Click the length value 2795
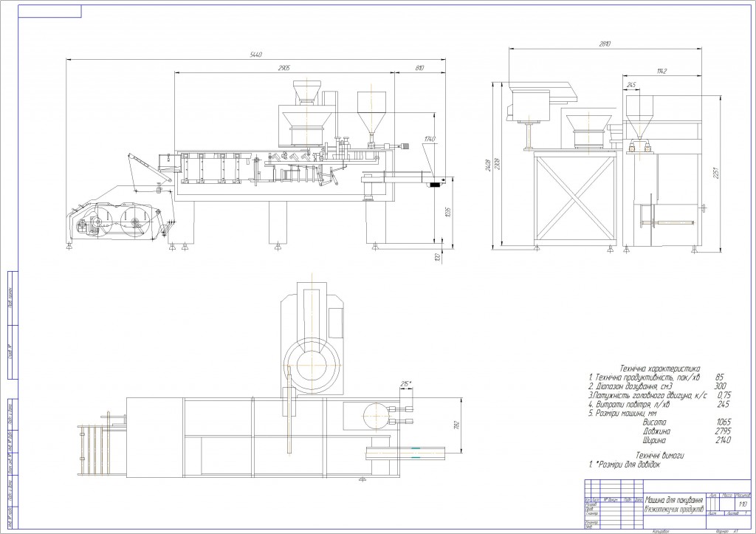Viewport: 756px width, 534px height. 724,431
